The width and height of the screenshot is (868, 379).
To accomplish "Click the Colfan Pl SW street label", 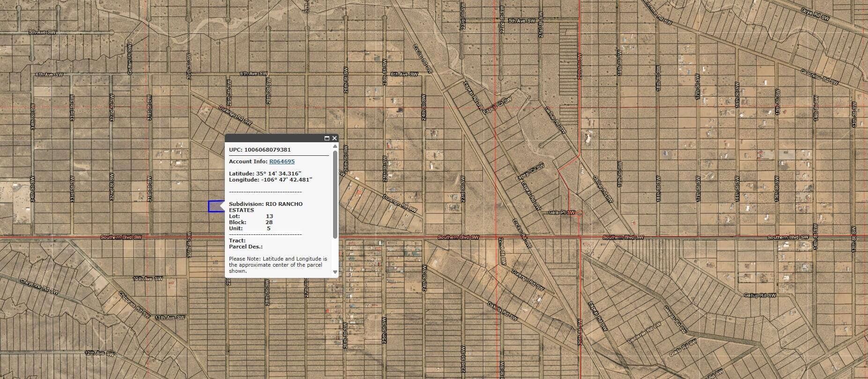I will tap(130, 58).
